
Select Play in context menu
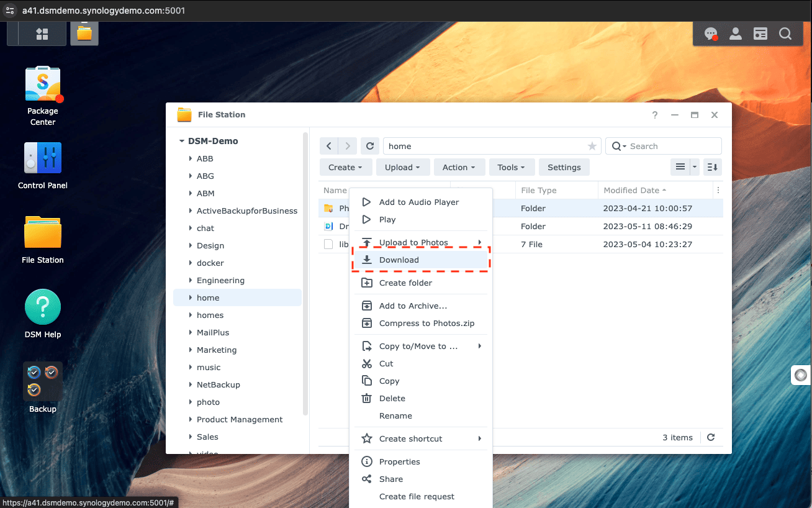(x=421, y=219)
